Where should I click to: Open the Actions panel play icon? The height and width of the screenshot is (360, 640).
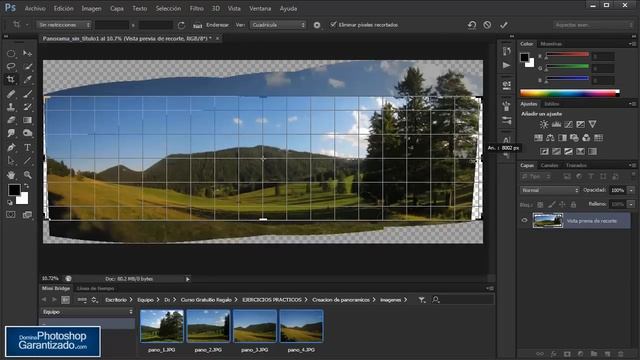pos(507,65)
